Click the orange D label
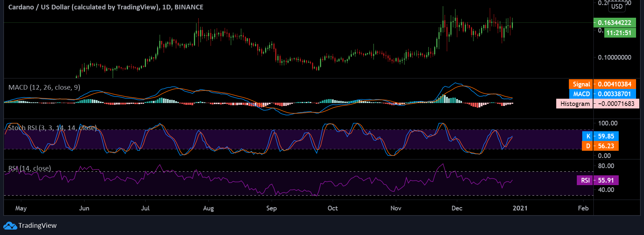This screenshot has width=644, height=235. click(x=588, y=146)
